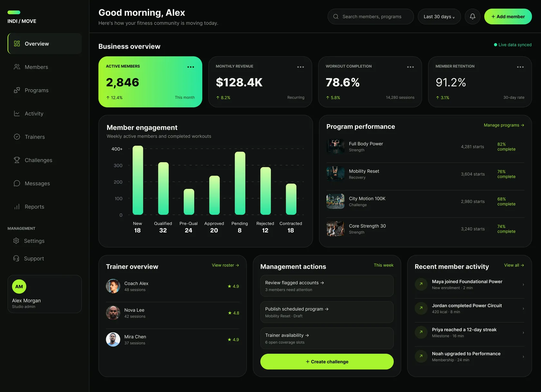Image resolution: width=541 pixels, height=392 pixels.
Task: Open Active Members card options menu
Action: (191, 67)
